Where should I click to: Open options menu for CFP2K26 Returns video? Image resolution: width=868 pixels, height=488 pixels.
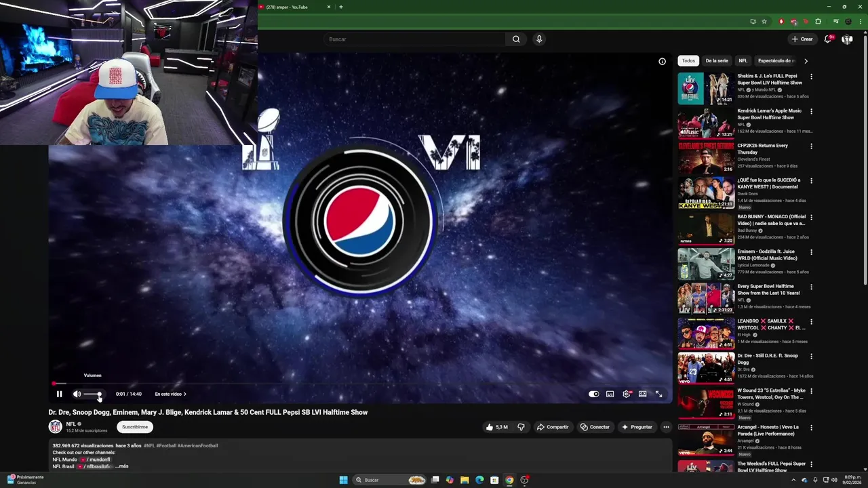811,146
